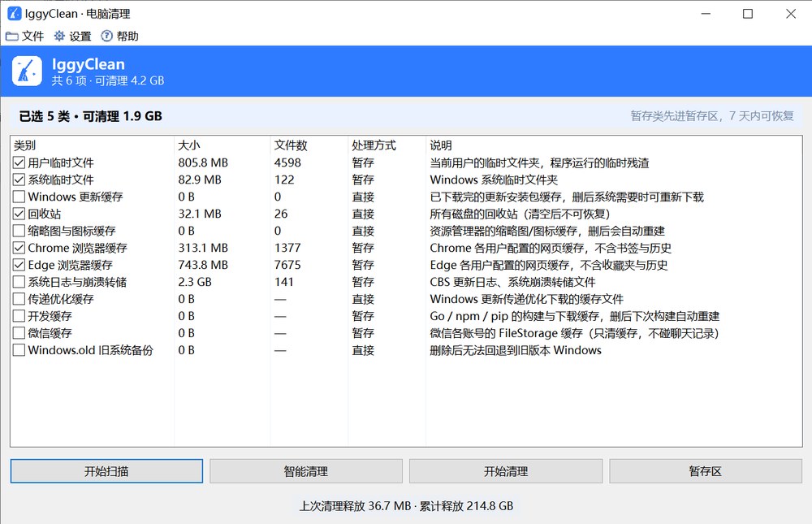
Task: Deselect the Edge 浏览器缓存 checkbox
Action: [x=19, y=265]
